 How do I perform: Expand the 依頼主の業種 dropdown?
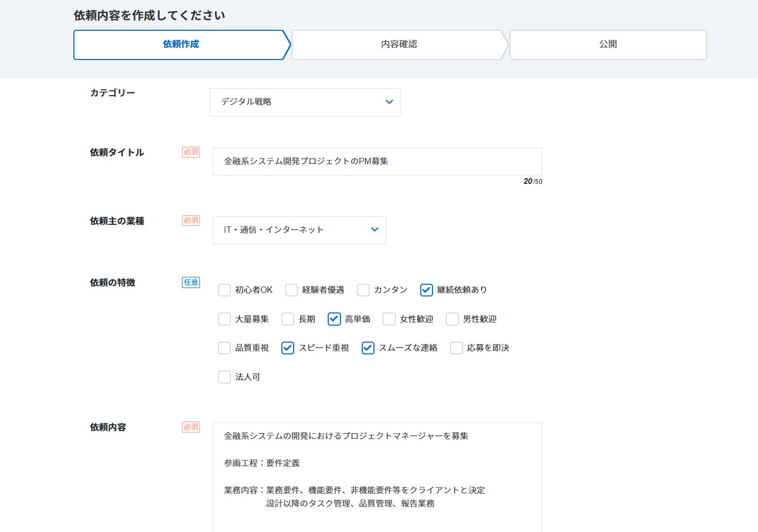click(x=299, y=230)
